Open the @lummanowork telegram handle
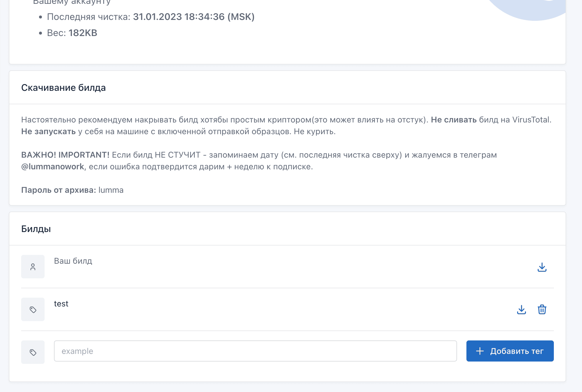Viewport: 582px width, 392px height. coord(53,167)
